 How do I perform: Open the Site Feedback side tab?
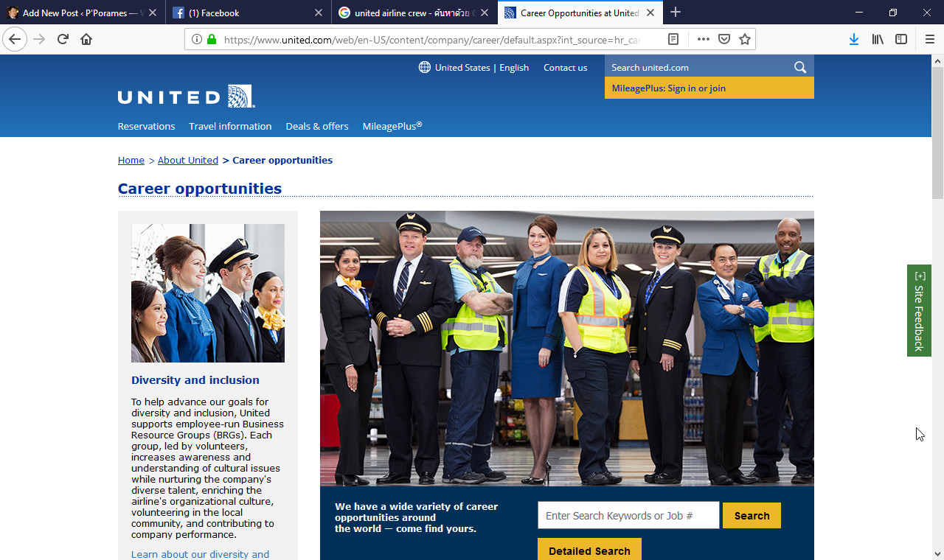pos(919,310)
